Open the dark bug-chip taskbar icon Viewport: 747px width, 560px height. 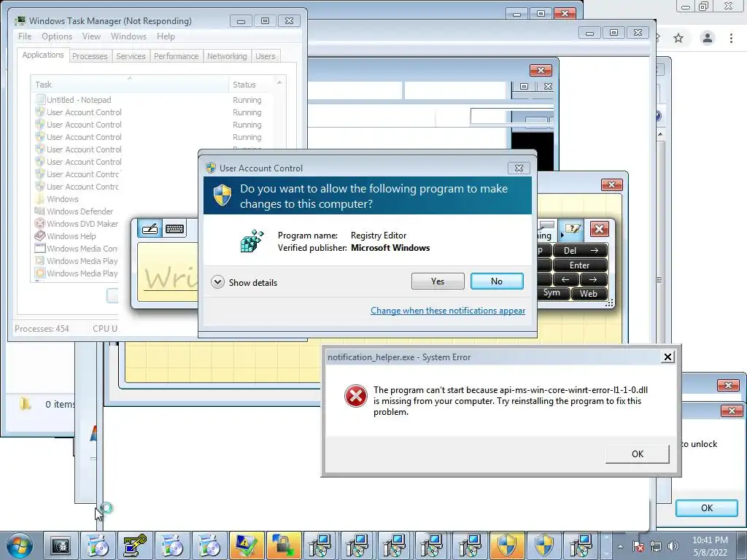(61, 545)
